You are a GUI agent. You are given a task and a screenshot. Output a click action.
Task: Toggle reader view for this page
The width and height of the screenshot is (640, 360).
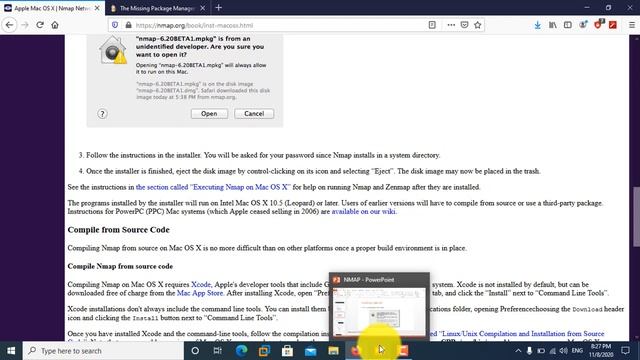(x=432, y=25)
